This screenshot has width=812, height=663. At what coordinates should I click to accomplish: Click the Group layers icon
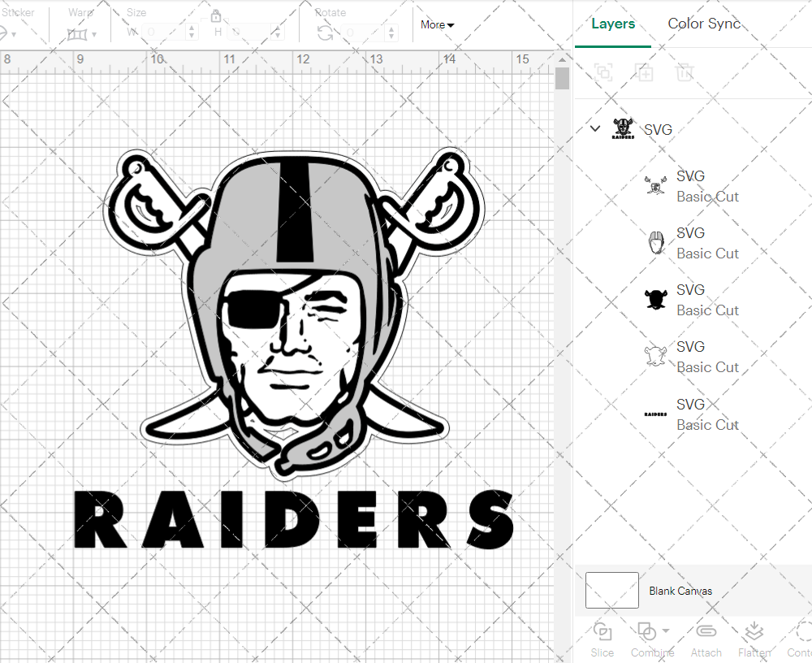click(603, 72)
